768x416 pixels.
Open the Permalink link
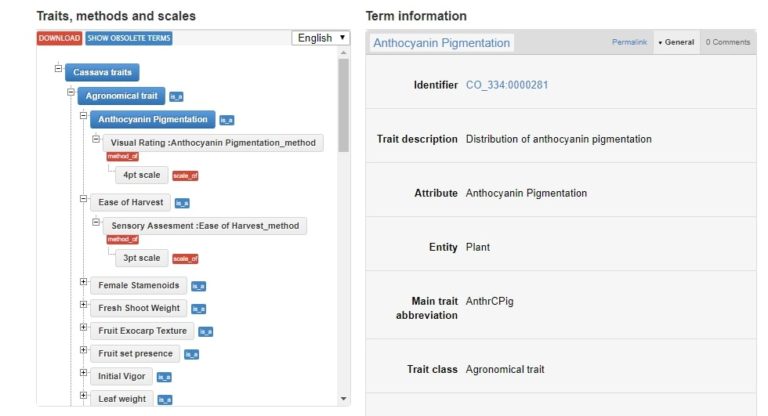coord(630,42)
